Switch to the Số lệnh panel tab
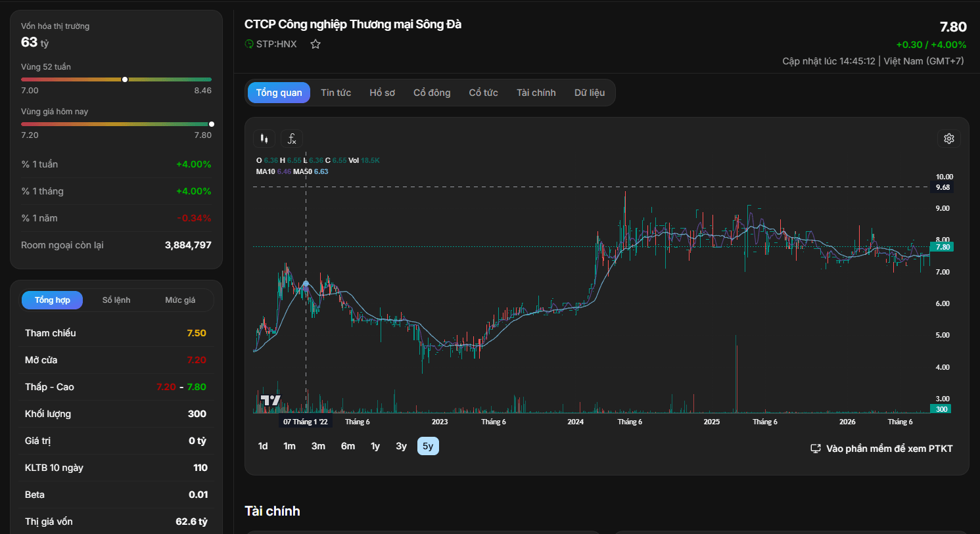This screenshot has width=980, height=534. (x=116, y=300)
